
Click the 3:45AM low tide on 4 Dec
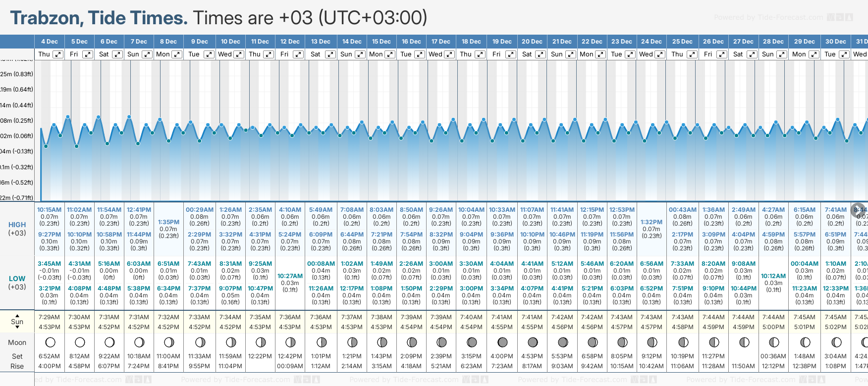pyautogui.click(x=49, y=264)
